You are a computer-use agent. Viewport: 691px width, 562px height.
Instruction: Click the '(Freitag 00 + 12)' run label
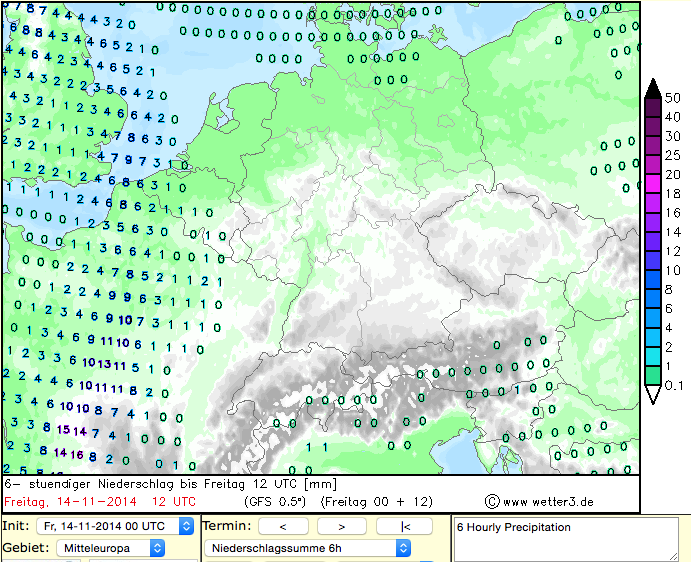(x=377, y=502)
